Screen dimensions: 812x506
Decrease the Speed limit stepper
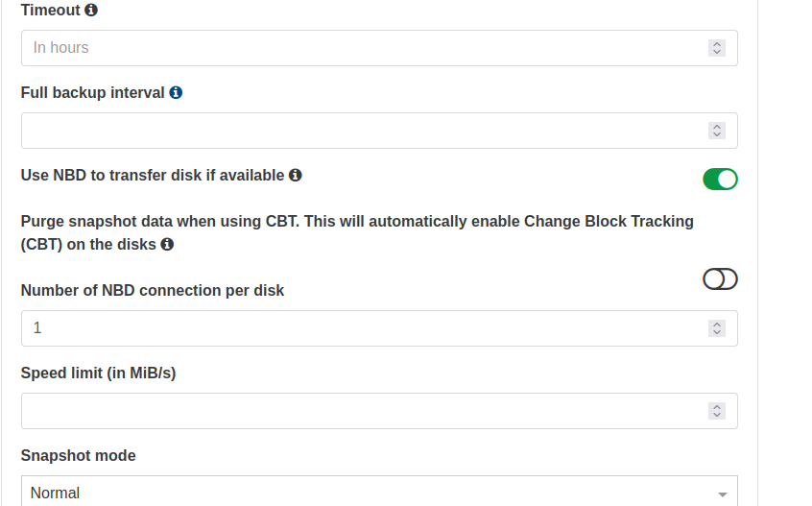click(x=717, y=415)
